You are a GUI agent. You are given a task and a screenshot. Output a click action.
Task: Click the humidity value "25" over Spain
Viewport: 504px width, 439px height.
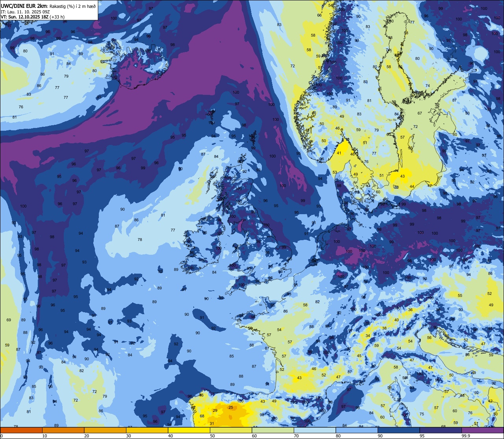click(231, 408)
